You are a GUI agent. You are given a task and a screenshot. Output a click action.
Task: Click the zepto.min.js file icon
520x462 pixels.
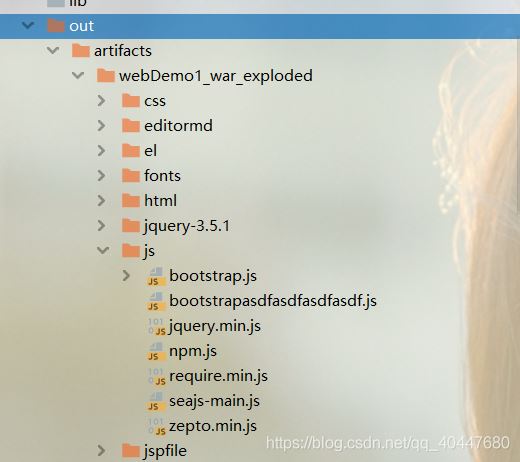(156, 426)
